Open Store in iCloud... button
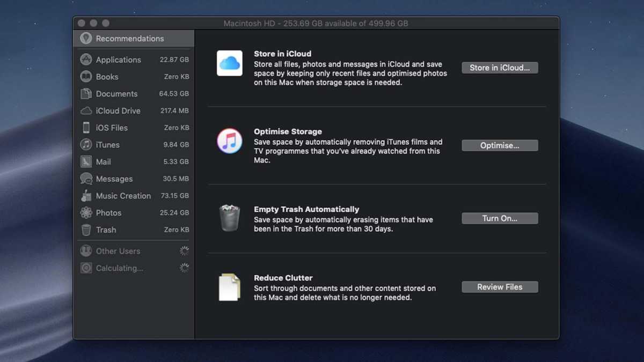Image resolution: width=644 pixels, height=362 pixels. pyautogui.click(x=500, y=68)
